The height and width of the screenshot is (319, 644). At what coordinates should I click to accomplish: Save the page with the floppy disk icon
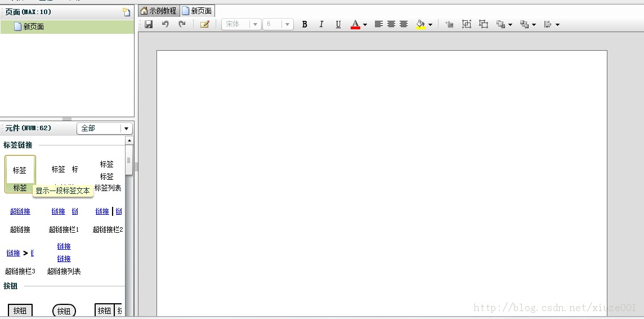(x=149, y=24)
